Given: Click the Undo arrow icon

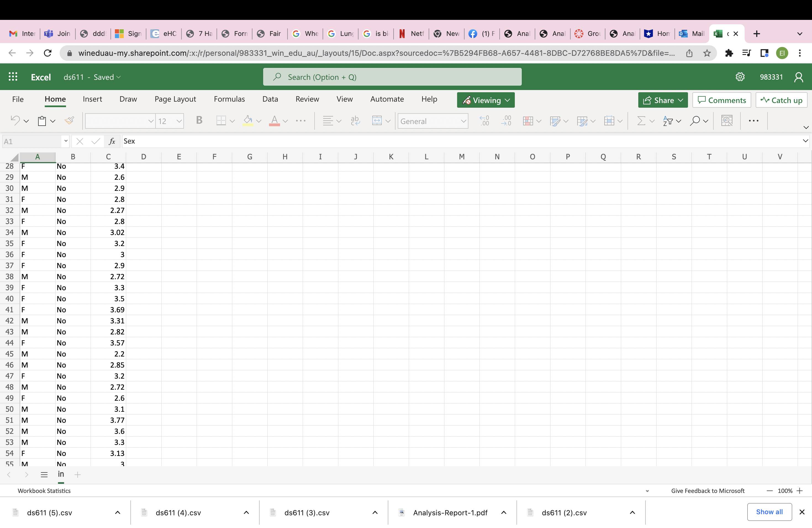Looking at the screenshot, I should coord(15,120).
